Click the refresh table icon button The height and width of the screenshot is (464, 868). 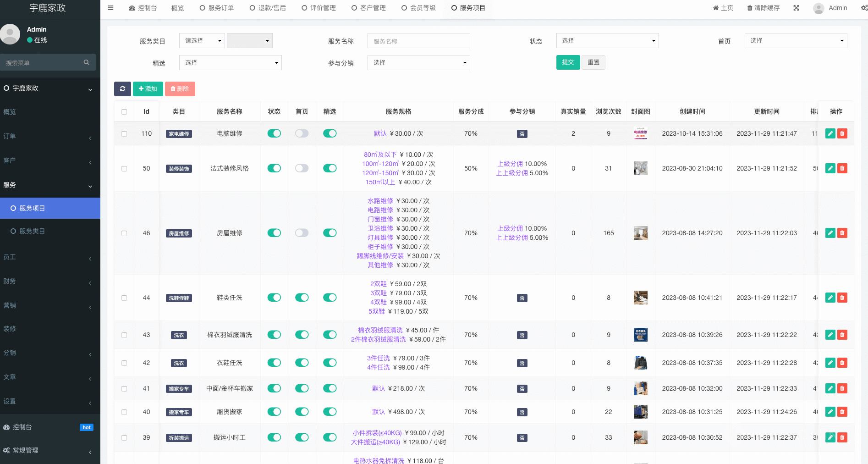coord(122,89)
